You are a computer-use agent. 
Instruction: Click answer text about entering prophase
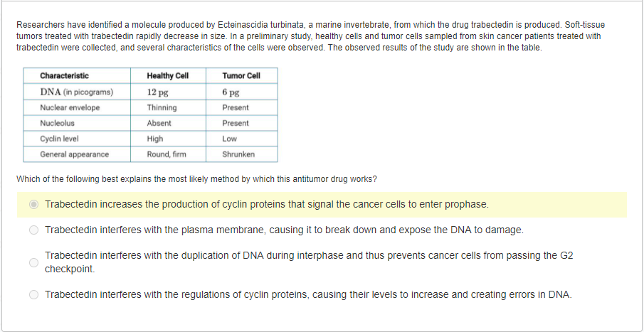267,204
